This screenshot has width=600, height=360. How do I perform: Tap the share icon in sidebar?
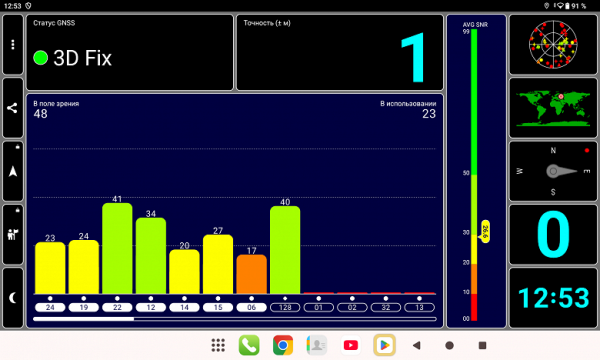click(13, 108)
